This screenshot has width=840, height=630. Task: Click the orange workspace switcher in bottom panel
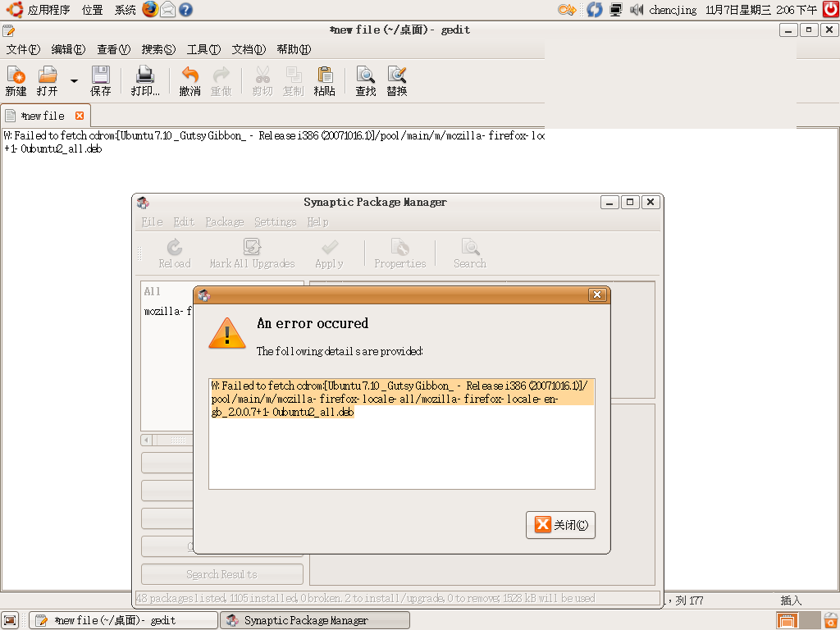(787, 620)
